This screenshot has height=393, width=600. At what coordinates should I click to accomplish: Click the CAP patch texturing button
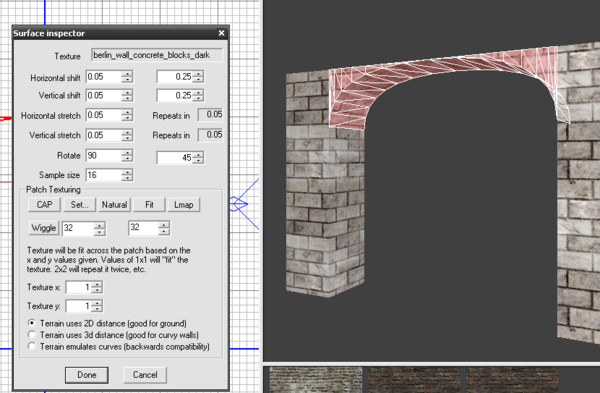(x=44, y=205)
